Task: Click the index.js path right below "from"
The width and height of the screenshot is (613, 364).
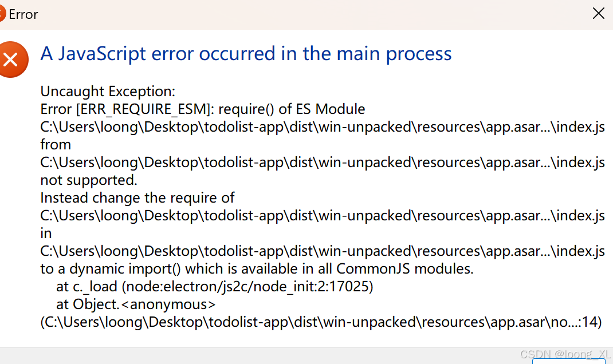Action: pyautogui.click(x=322, y=163)
